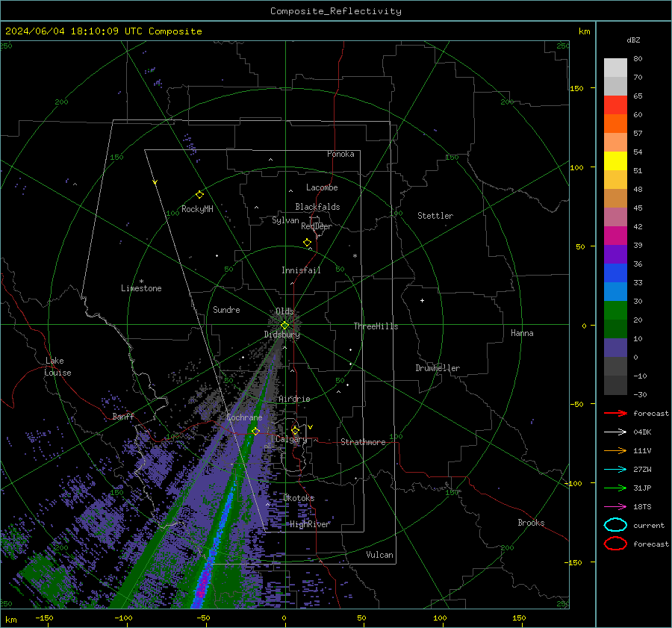
Task: Click the Blackfalds label on map
Action: [317, 207]
